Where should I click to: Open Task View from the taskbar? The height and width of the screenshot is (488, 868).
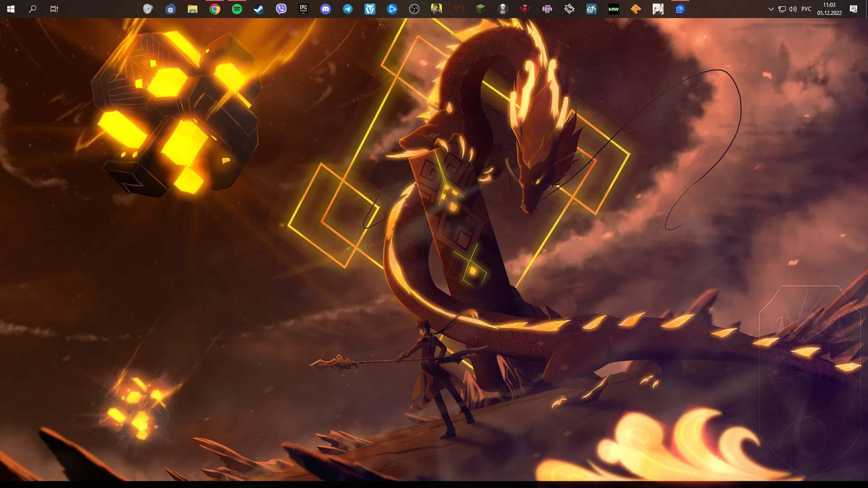54,9
